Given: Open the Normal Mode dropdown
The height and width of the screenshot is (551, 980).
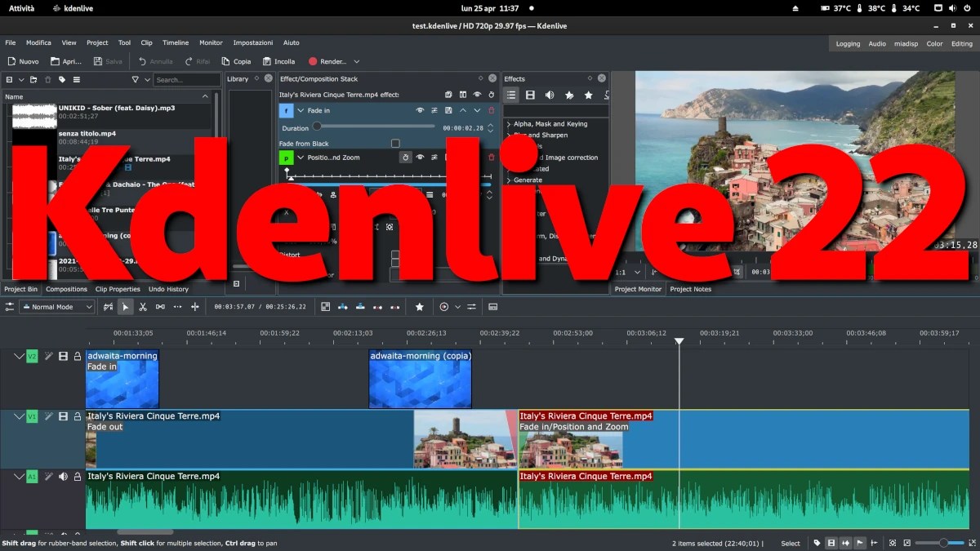Looking at the screenshot, I should 56,306.
